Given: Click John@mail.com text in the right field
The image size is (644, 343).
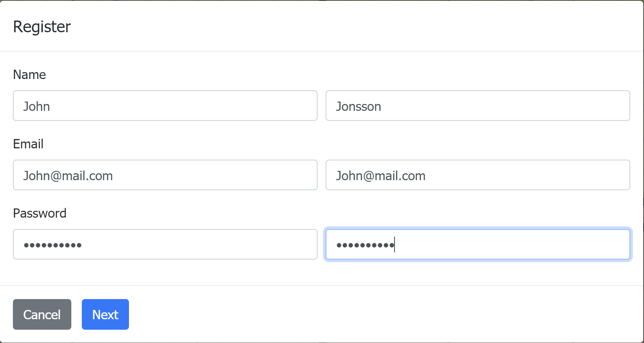Looking at the screenshot, I should pos(381,176).
